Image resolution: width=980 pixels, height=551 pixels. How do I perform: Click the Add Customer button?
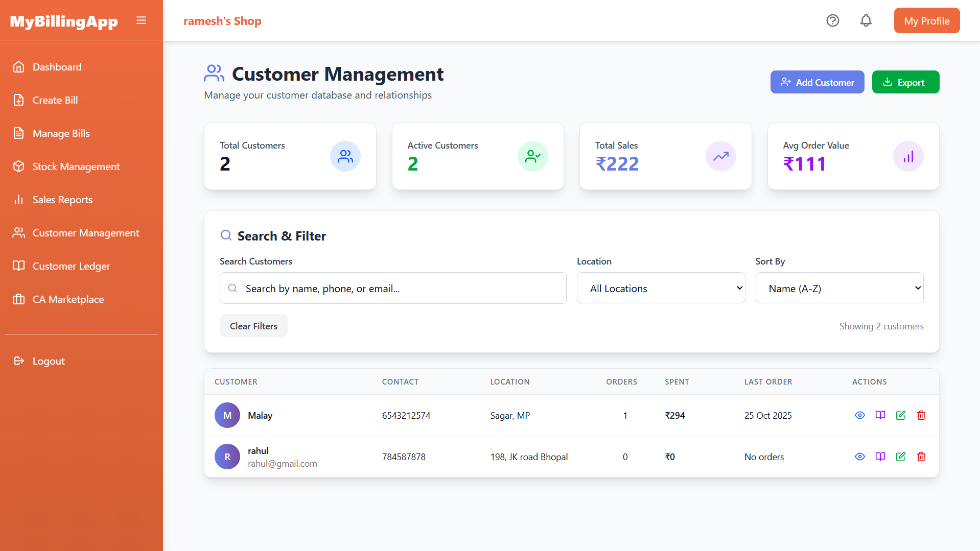pos(817,82)
